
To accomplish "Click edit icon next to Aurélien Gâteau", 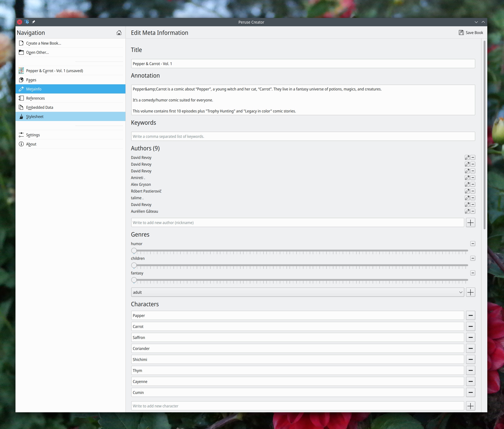I will (467, 211).
